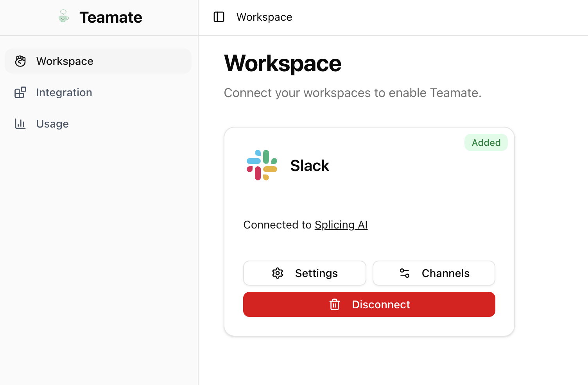Select the fist icon beside Workspace
The image size is (588, 385).
(20, 61)
